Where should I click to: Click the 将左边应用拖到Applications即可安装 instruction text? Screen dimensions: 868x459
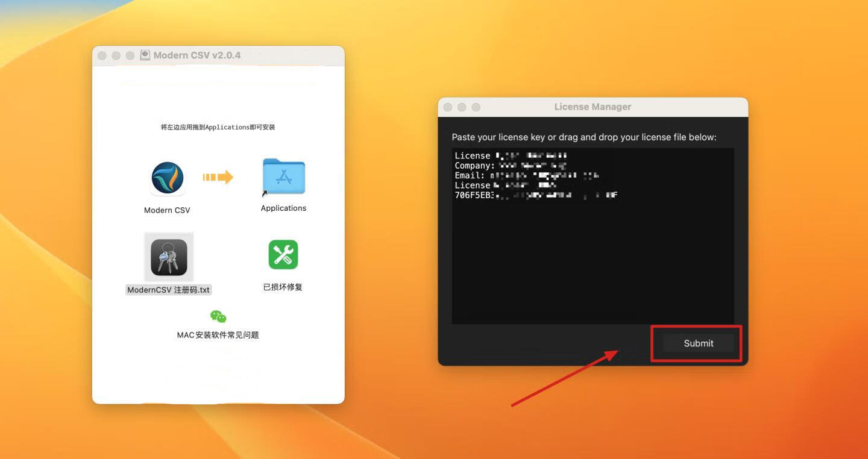(x=218, y=127)
